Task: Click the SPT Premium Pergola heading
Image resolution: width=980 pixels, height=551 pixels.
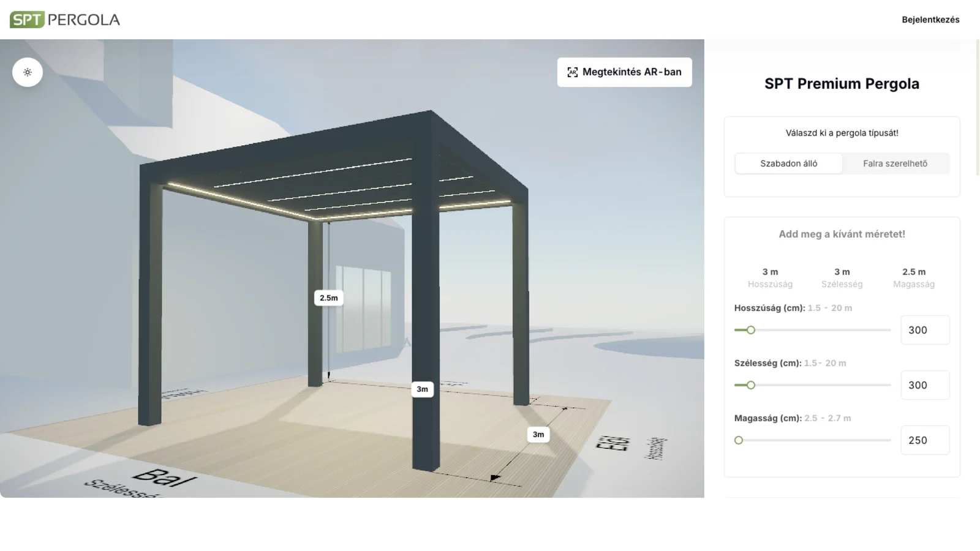Action: pyautogui.click(x=842, y=84)
